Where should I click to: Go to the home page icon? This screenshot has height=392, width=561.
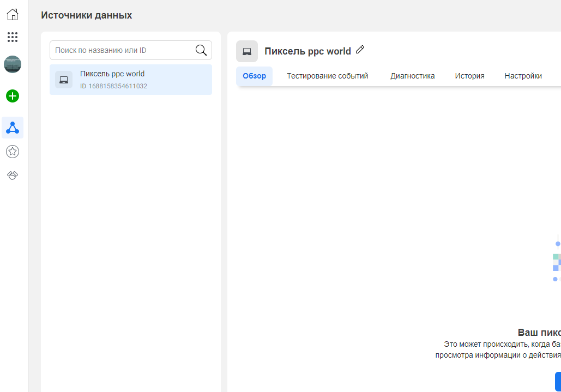[x=13, y=15]
